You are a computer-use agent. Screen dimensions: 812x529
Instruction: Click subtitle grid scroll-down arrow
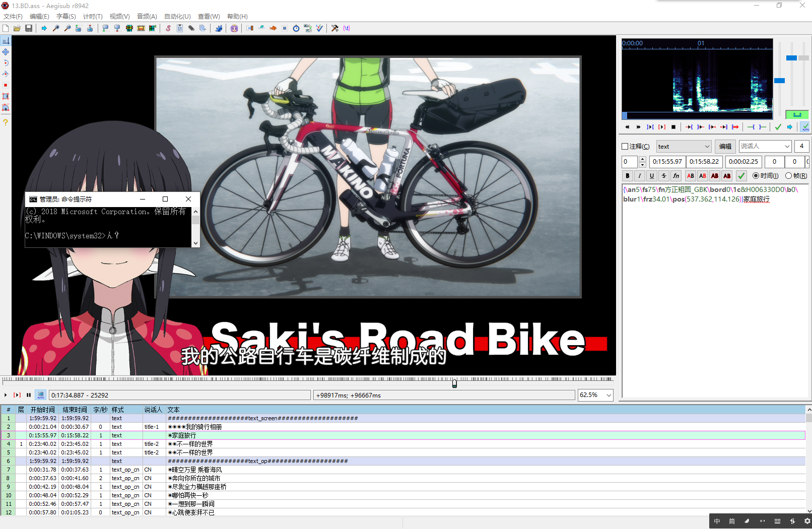809,511
